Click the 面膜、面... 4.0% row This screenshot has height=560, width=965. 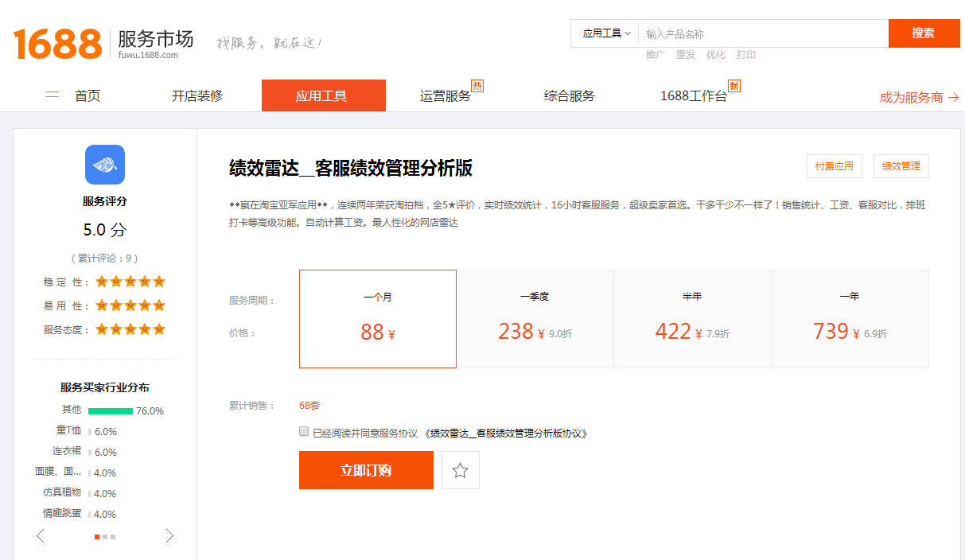point(76,472)
